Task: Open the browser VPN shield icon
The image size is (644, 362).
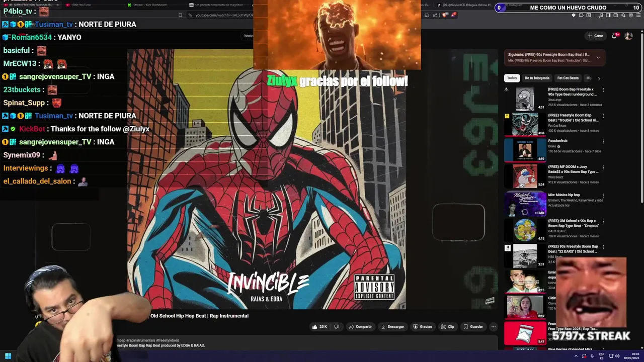Action: pos(631,15)
